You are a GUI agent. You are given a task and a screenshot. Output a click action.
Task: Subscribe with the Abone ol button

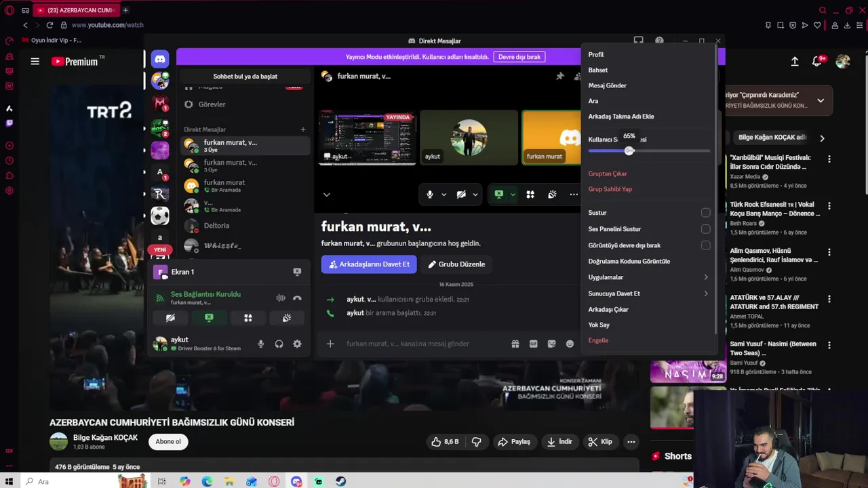pos(168,442)
